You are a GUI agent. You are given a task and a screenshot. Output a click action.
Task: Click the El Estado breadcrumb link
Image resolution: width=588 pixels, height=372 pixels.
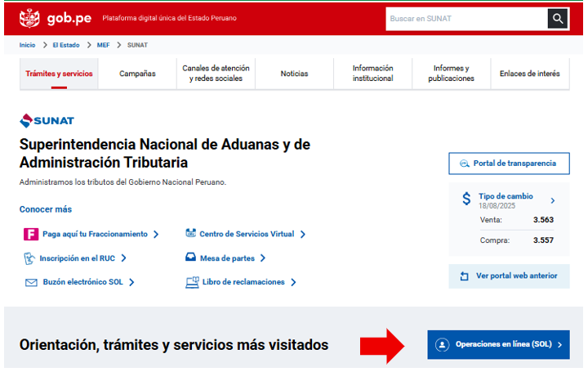[x=66, y=45]
